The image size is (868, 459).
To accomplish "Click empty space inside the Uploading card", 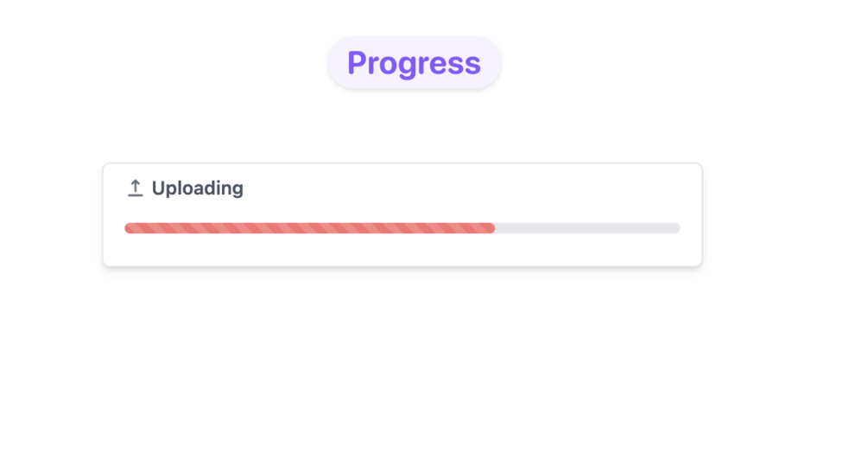I will (432, 251).
